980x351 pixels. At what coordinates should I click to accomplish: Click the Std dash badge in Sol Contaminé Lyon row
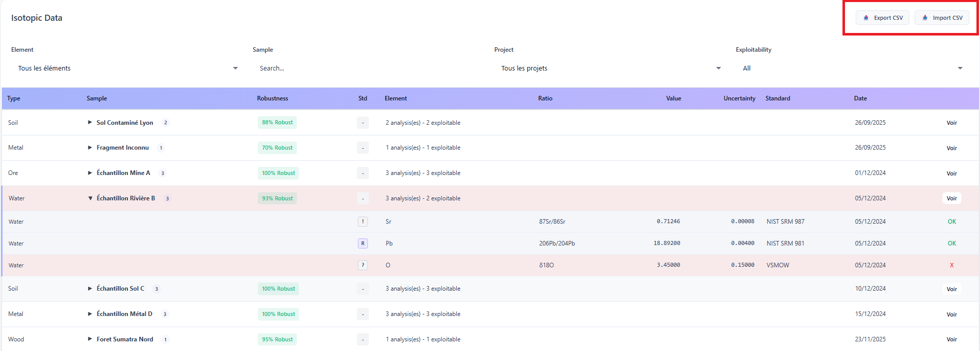363,123
